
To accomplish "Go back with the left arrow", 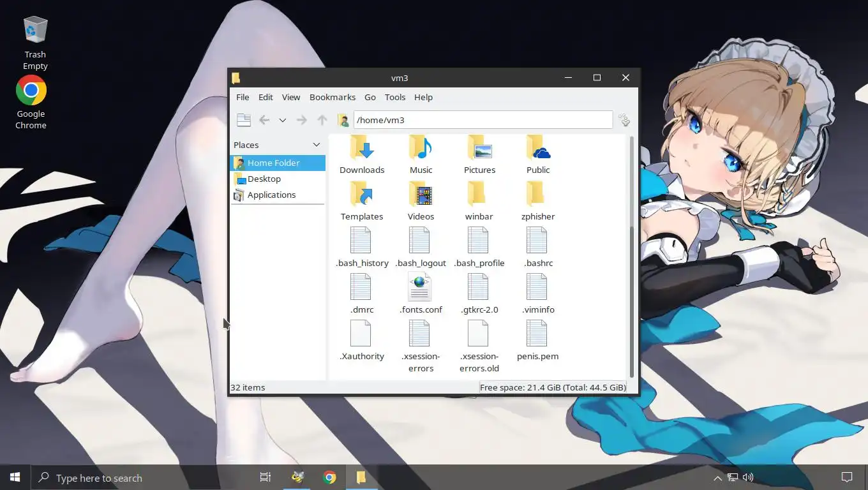I will [264, 120].
